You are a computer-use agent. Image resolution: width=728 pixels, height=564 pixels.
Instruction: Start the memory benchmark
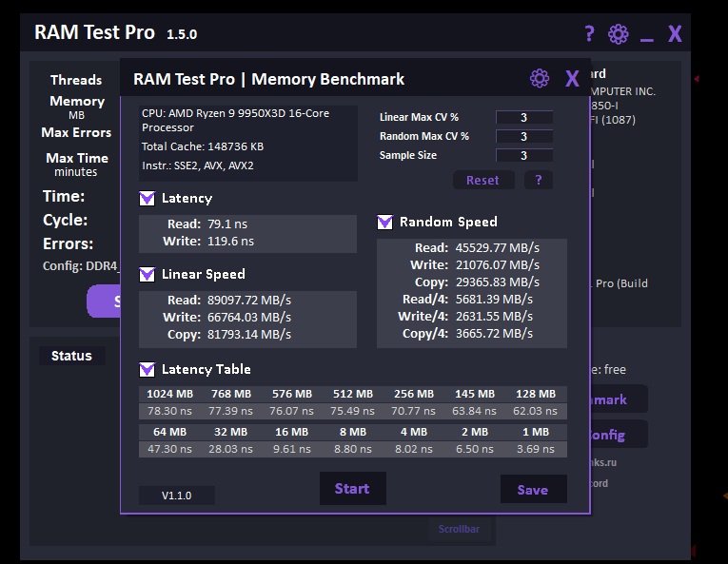click(x=352, y=489)
